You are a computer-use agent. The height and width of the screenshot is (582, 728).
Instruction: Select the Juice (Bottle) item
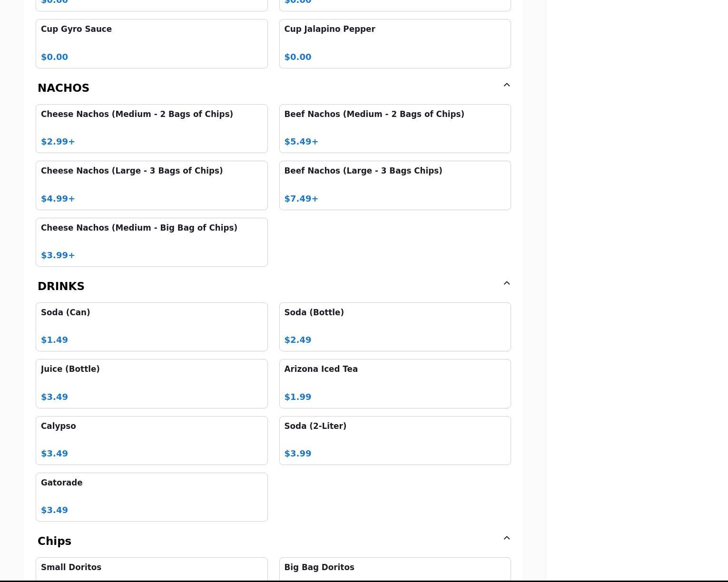click(x=152, y=384)
